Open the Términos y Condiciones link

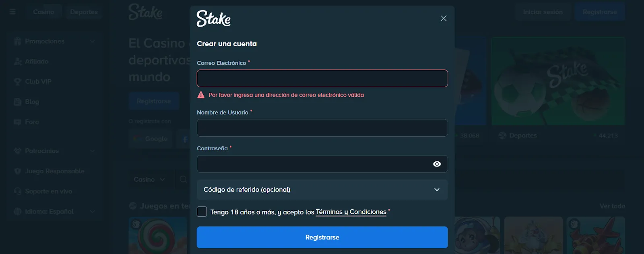point(350,212)
